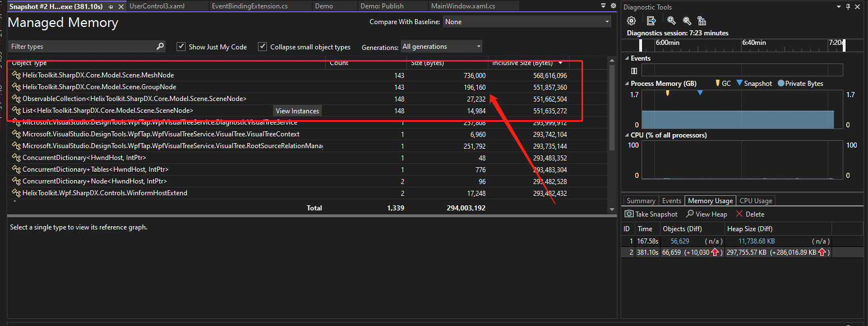Click the reset view chart icon

click(x=701, y=20)
